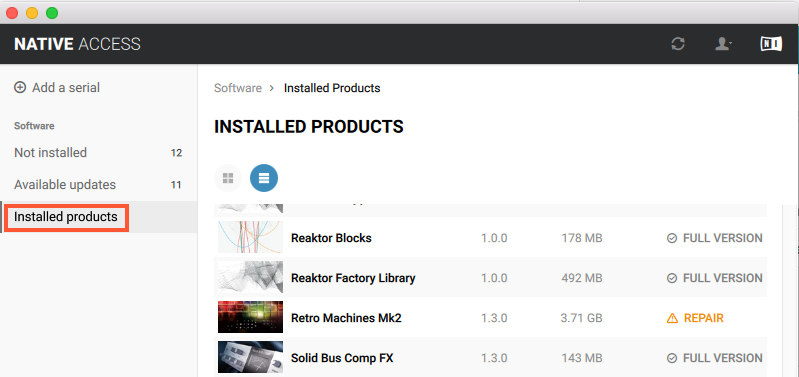
Task: Click Reaktor Factory Library thumbnail
Action: click(x=250, y=277)
